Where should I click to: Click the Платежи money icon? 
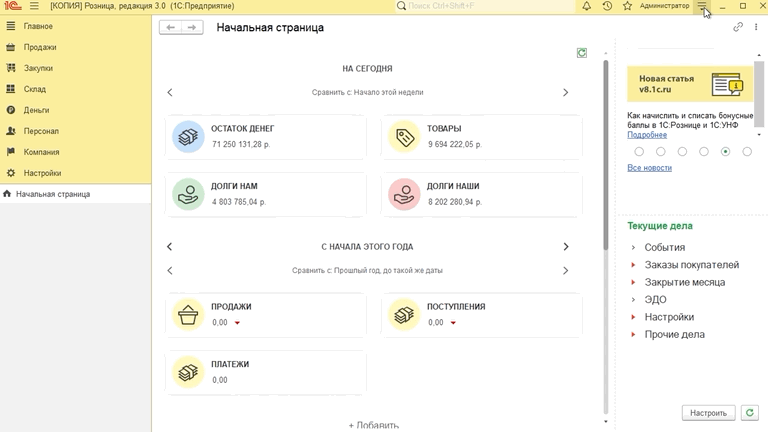(x=188, y=372)
